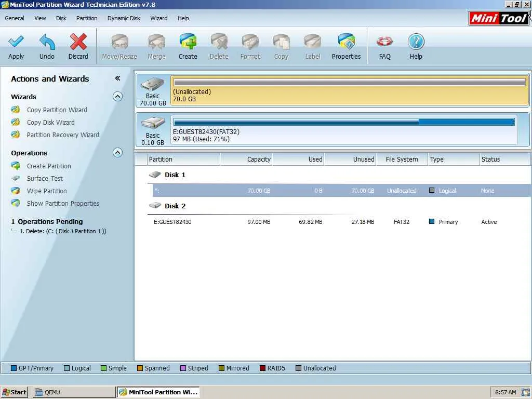This screenshot has height=399, width=532.
Task: Click the Unallocated legend color swatch
Action: 298,368
